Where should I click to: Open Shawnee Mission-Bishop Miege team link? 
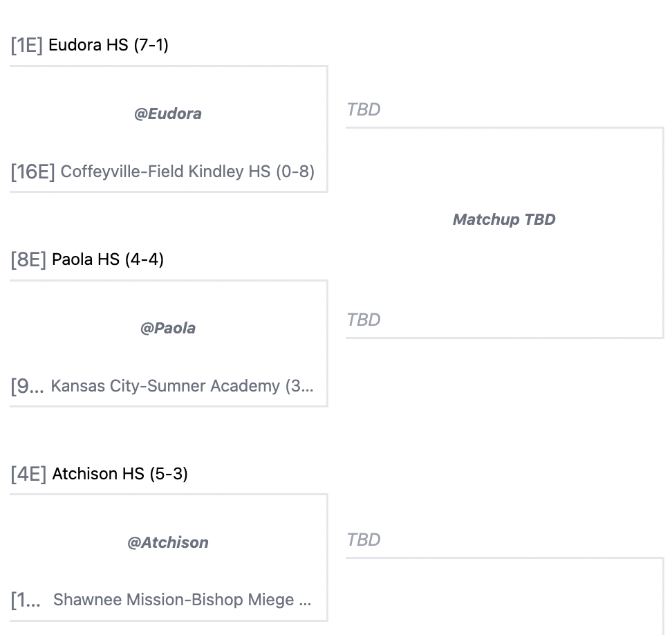pos(182,600)
